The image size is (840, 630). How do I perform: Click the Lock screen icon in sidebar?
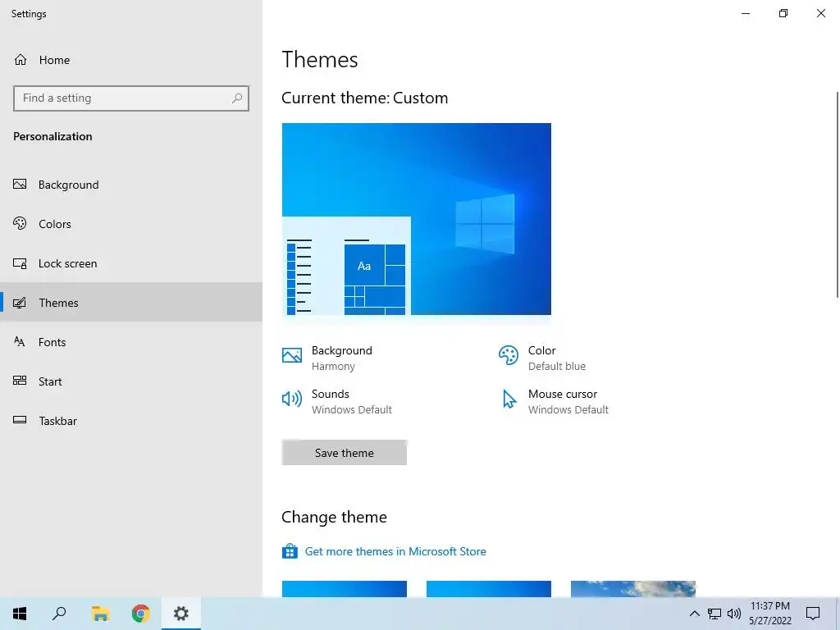(x=20, y=263)
